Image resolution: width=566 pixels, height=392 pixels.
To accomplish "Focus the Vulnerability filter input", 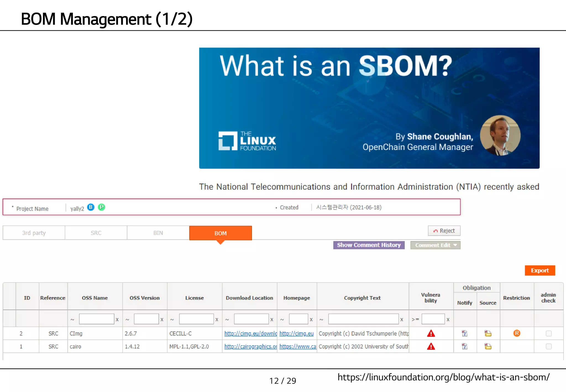I will tap(433, 319).
